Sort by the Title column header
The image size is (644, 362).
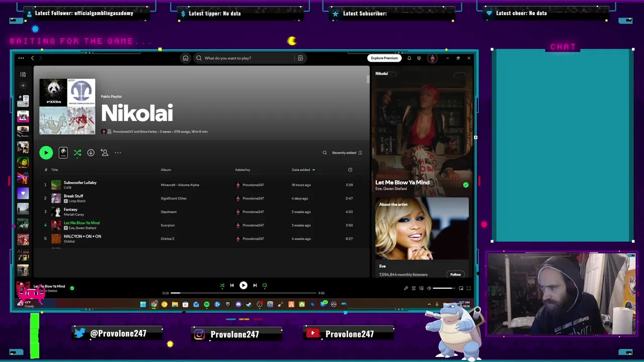pyautogui.click(x=54, y=170)
